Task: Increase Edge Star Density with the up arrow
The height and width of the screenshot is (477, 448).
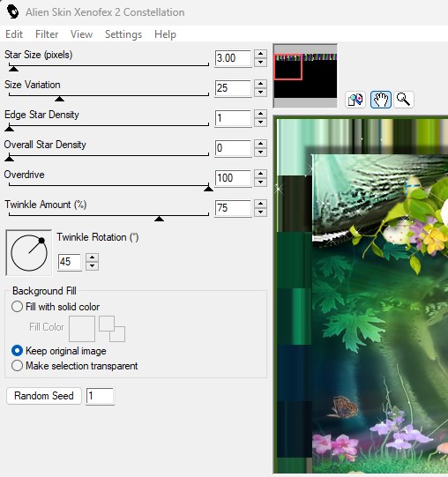Action: click(x=260, y=114)
